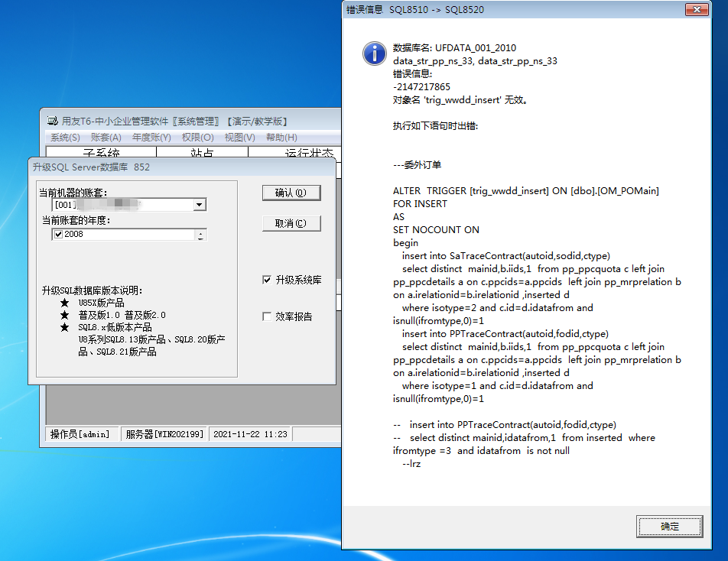Viewport: 728px width, 561px height.
Task: Click the star icon beside SQL8.x低版本产品
Action: click(64, 328)
